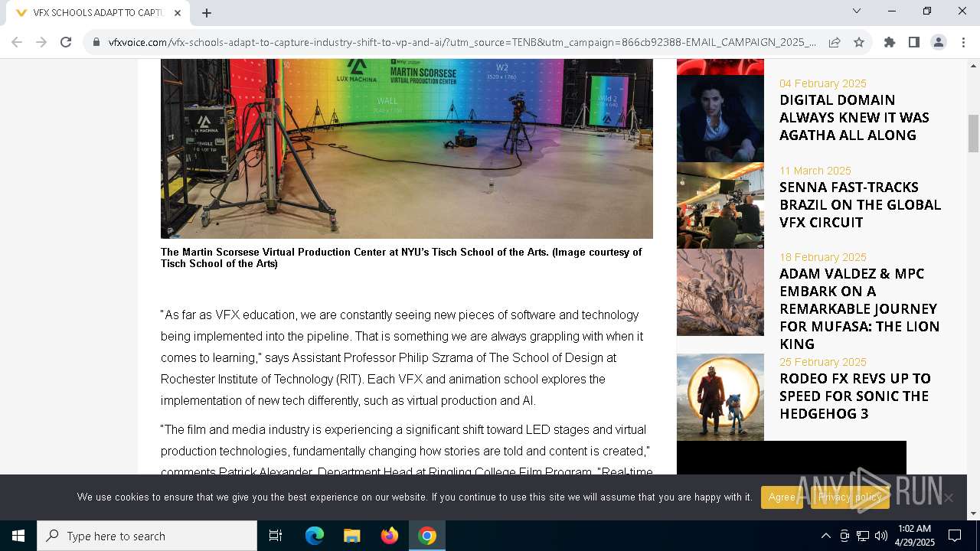
Task: Click paragraph starting 'The film and media industry'
Action: click(407, 451)
